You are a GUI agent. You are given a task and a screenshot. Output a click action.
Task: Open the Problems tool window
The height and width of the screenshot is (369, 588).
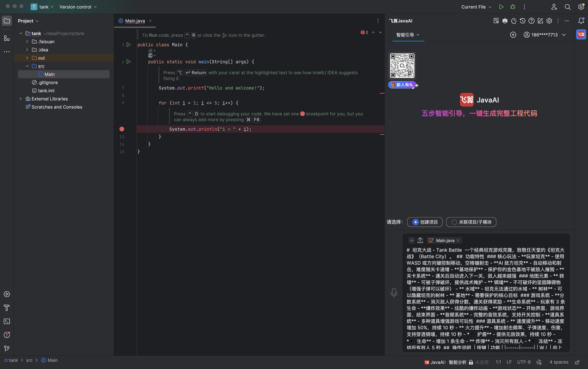click(x=7, y=335)
